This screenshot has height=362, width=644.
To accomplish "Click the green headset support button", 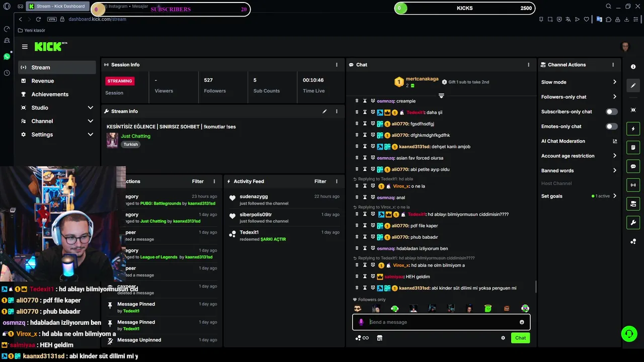I will (628, 333).
